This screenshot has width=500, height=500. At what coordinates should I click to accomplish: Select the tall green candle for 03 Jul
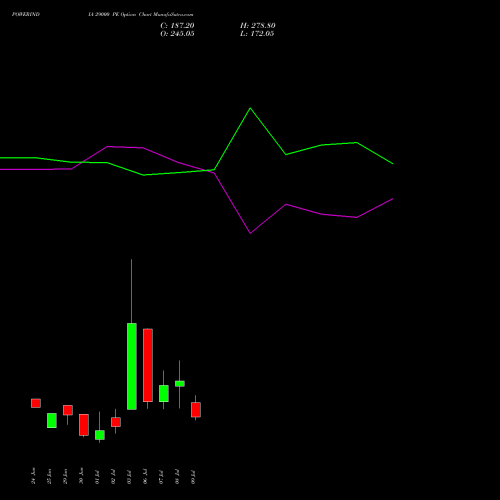132,366
